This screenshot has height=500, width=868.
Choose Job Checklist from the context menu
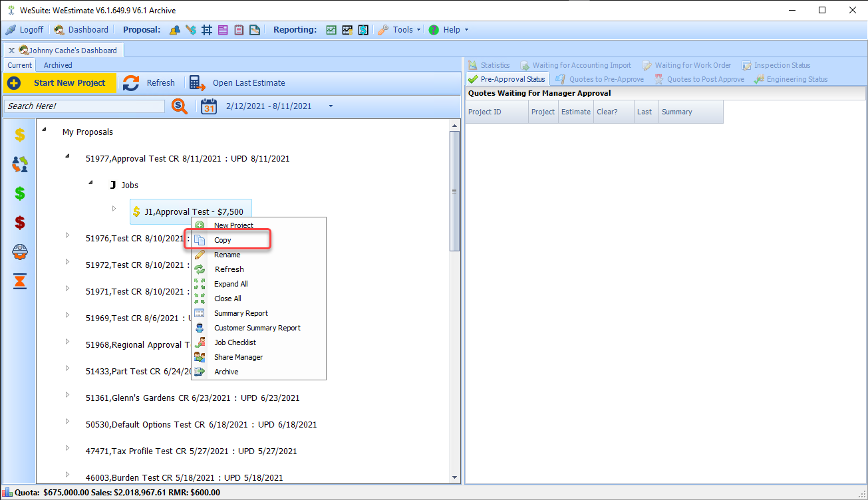tap(258, 342)
